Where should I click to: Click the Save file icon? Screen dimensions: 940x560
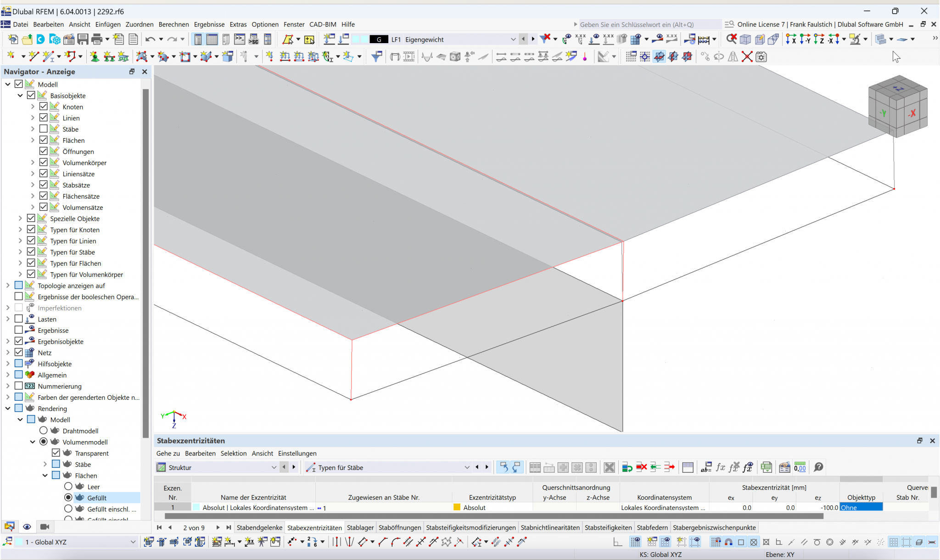pyautogui.click(x=83, y=39)
